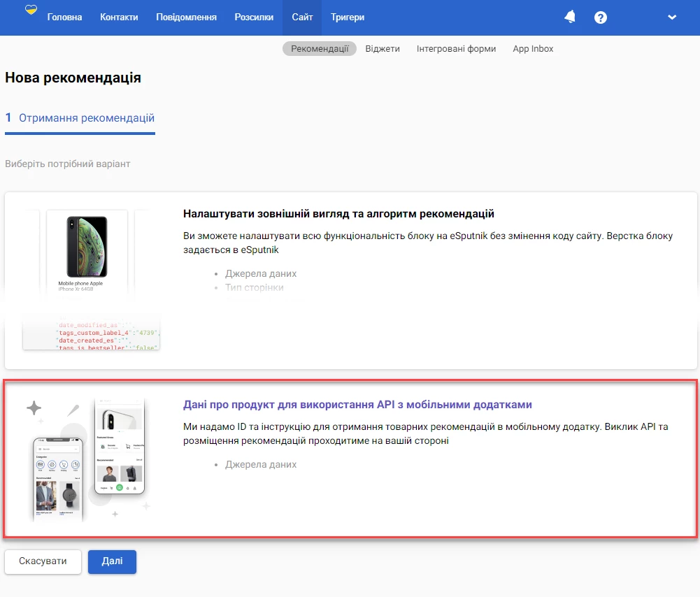Switch to the Рекомендації sub-tab
700x597 pixels.
tap(320, 49)
